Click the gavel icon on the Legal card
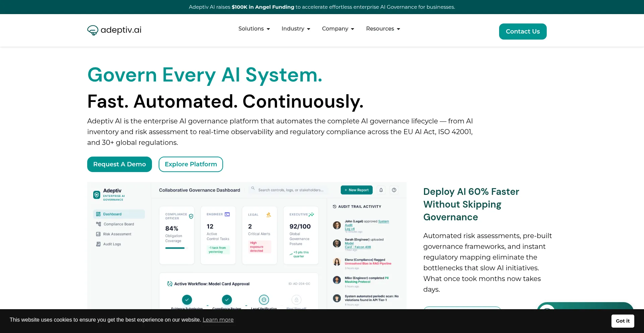This screenshot has height=333, width=644. coord(269,215)
